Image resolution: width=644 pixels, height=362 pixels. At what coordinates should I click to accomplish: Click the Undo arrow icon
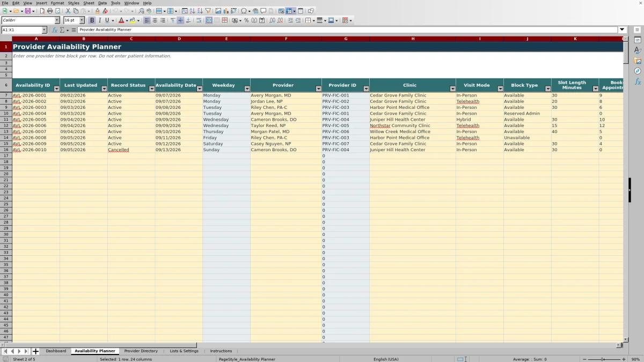(115, 11)
